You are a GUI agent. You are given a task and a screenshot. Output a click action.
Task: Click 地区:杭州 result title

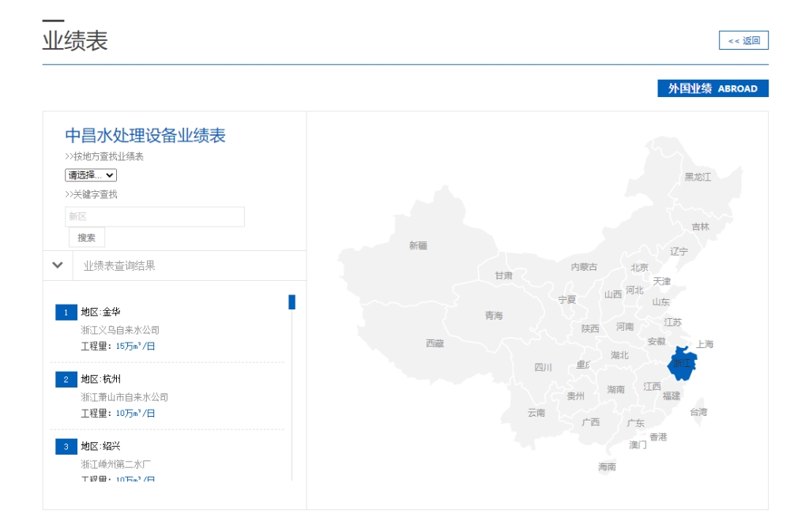click(x=101, y=379)
